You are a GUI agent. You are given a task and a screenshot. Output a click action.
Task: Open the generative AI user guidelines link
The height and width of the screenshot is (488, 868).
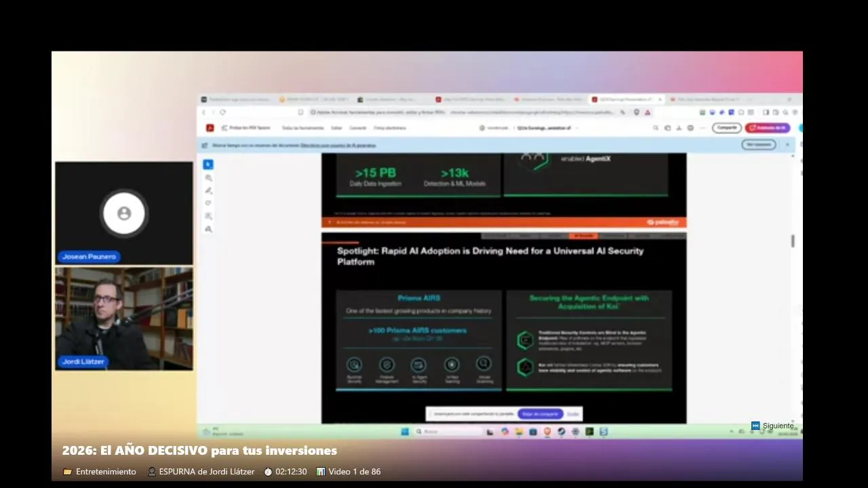(338, 145)
